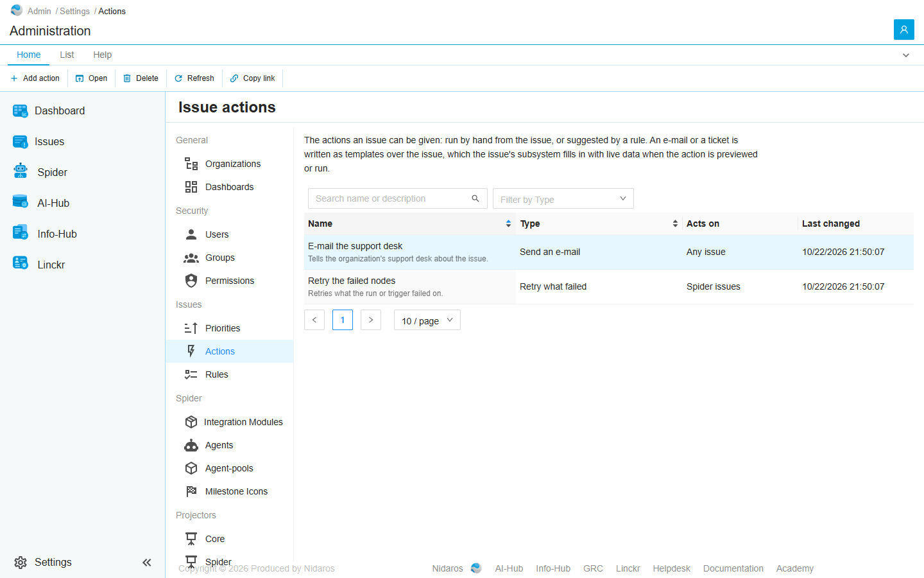Click the Acts on column header
Viewport: 924px width, 578px height.
point(703,223)
